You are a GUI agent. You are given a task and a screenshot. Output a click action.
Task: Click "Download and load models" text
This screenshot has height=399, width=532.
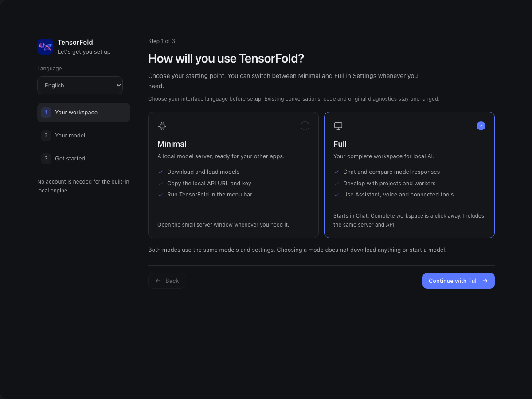[203, 172]
